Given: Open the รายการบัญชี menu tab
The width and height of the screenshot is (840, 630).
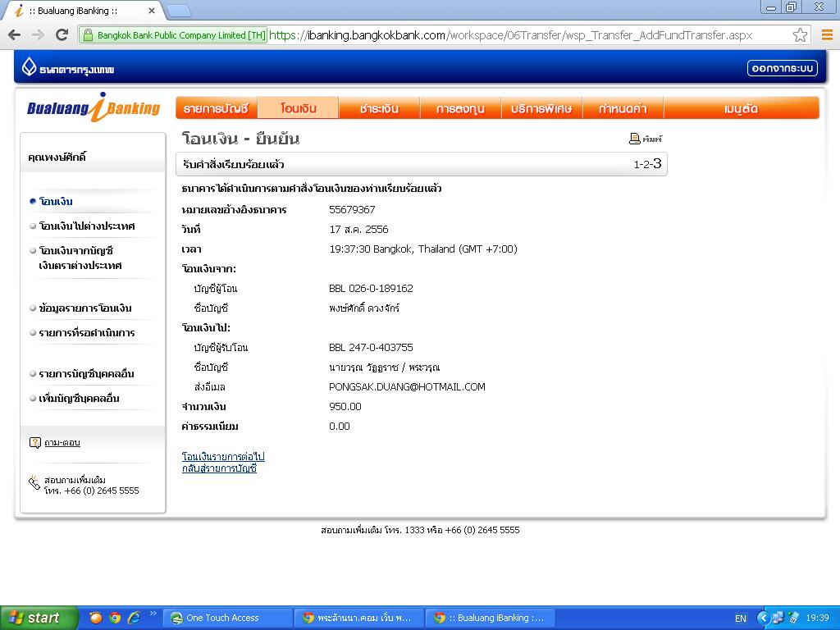Looking at the screenshot, I should pyautogui.click(x=216, y=108).
